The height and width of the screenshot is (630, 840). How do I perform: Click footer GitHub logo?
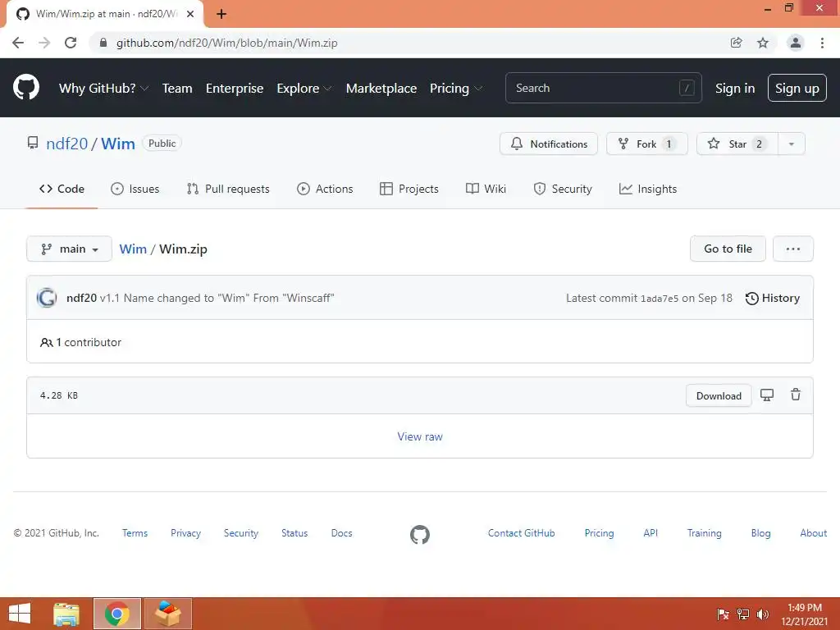click(419, 534)
